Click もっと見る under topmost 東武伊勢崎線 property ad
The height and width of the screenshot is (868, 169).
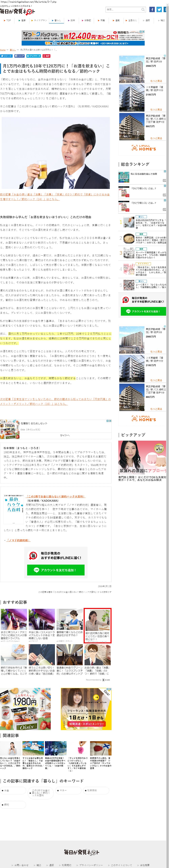point(156,81)
